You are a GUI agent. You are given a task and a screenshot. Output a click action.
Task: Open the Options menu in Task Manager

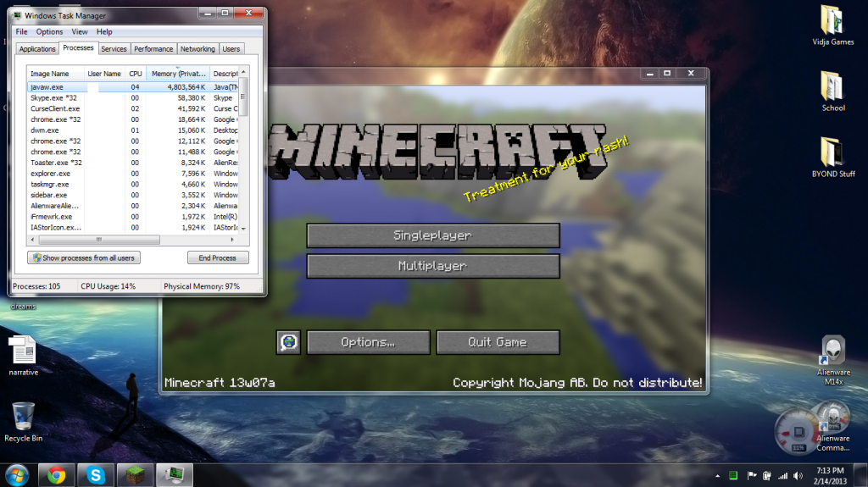[49, 31]
